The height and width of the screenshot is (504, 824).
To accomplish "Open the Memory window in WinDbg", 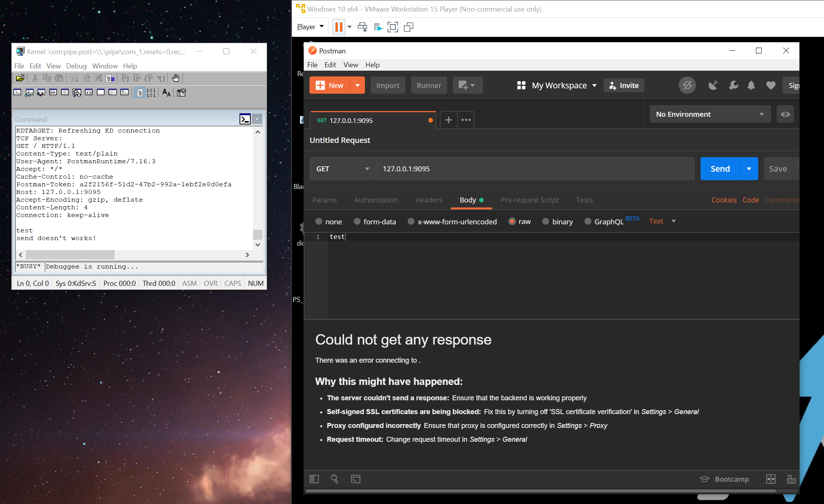I will (x=65, y=92).
